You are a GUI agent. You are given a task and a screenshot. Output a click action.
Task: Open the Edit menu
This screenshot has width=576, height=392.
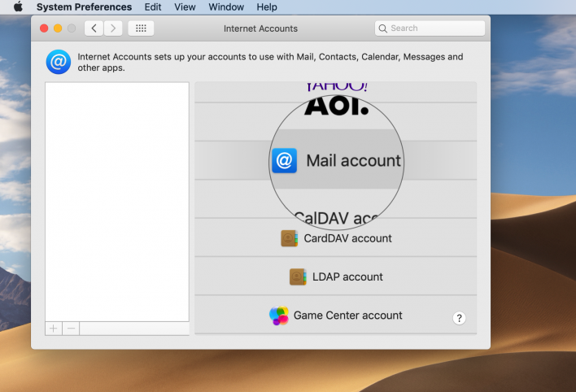153,7
